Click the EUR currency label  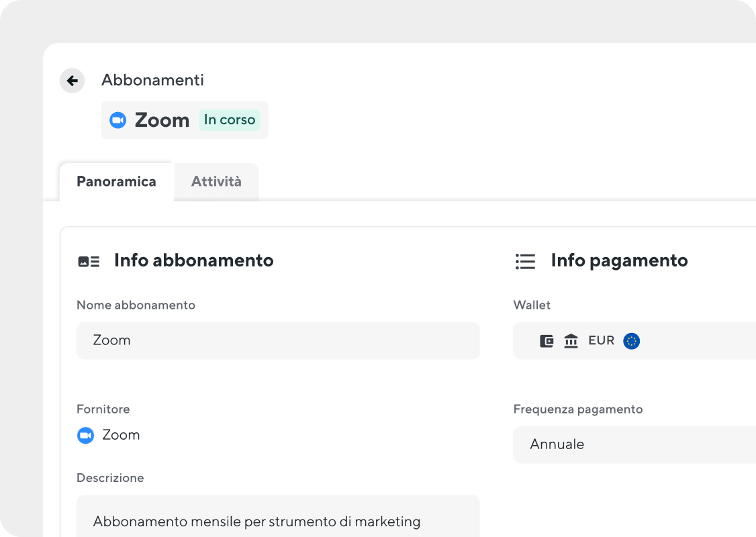(x=601, y=341)
